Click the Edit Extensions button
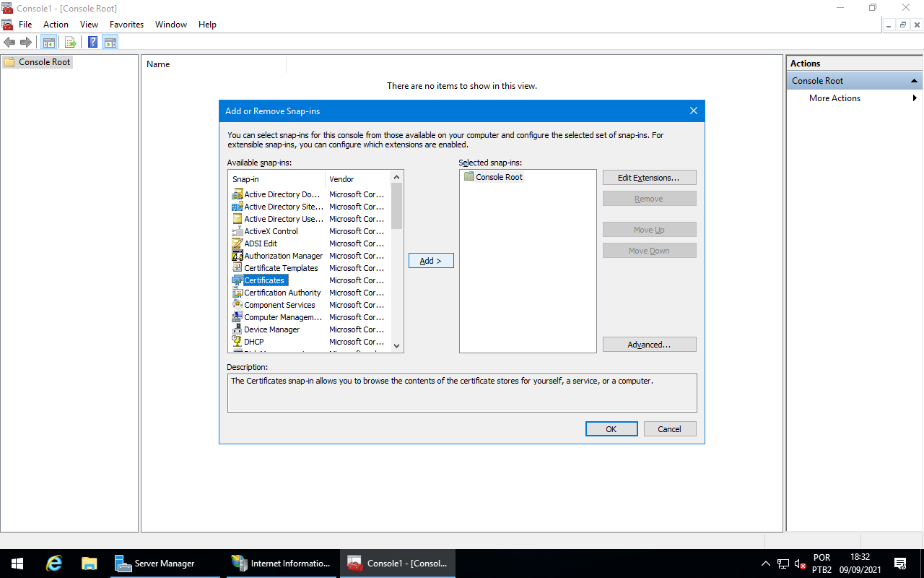 pos(649,178)
